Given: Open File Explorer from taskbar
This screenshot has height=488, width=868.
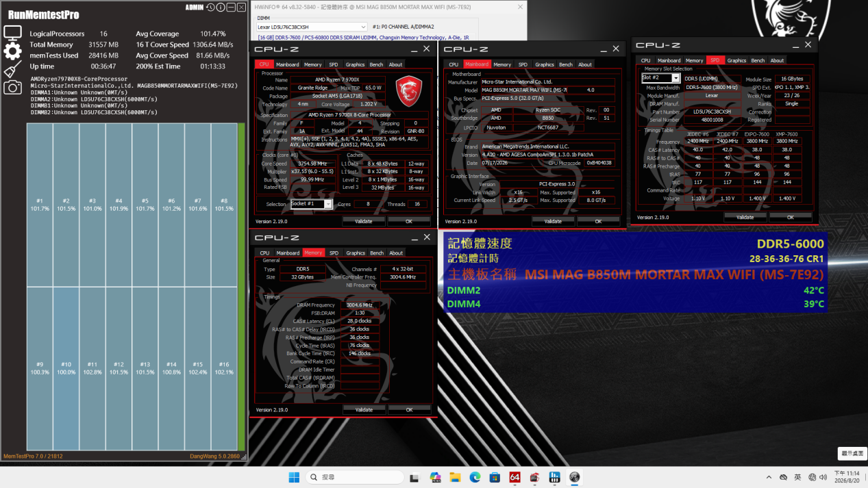Looking at the screenshot, I should pyautogui.click(x=455, y=477).
